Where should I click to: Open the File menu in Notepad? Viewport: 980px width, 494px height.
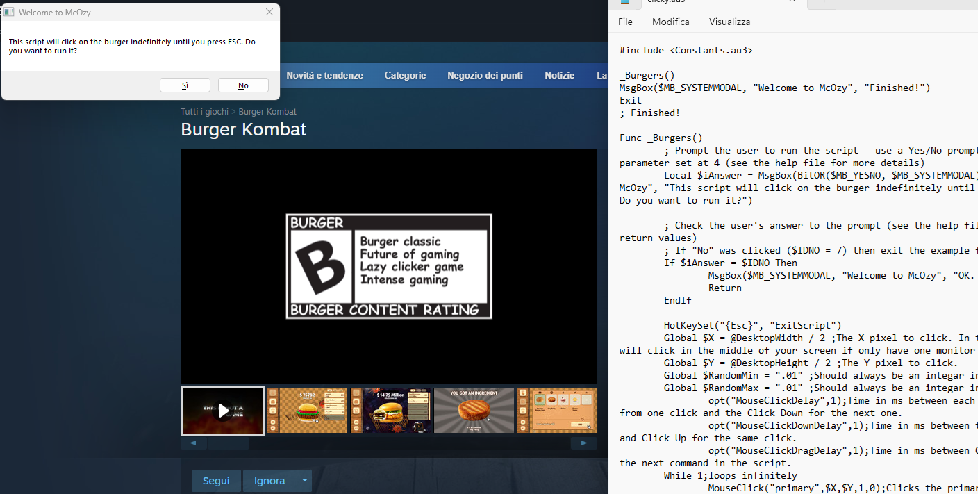[x=625, y=22]
